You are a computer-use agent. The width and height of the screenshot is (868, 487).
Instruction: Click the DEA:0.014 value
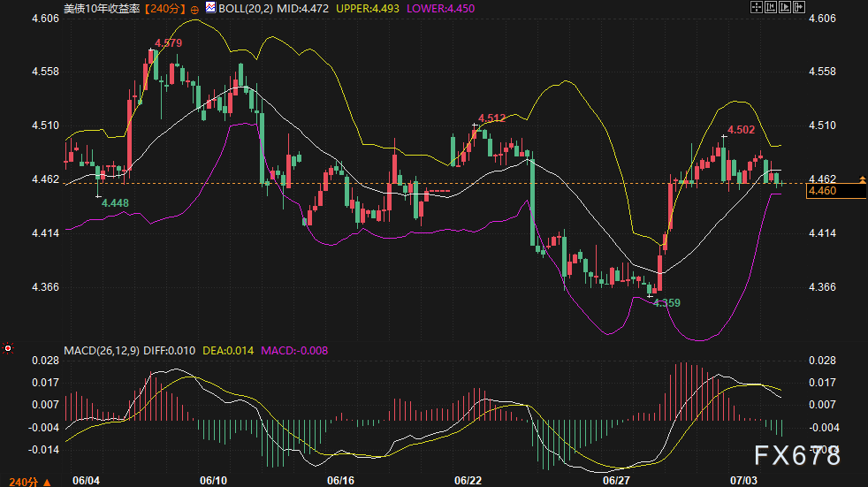click(x=228, y=351)
